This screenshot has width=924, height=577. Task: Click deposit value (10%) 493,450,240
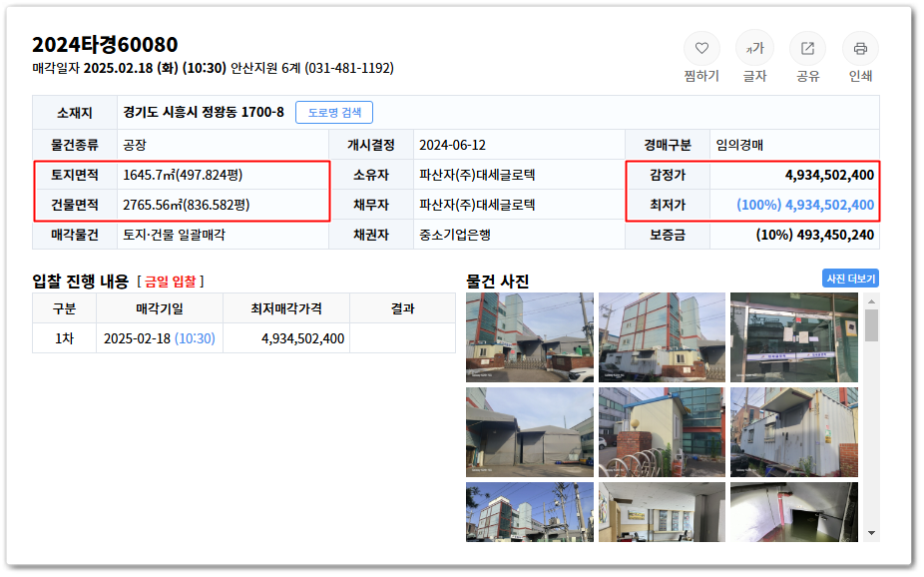(x=814, y=236)
